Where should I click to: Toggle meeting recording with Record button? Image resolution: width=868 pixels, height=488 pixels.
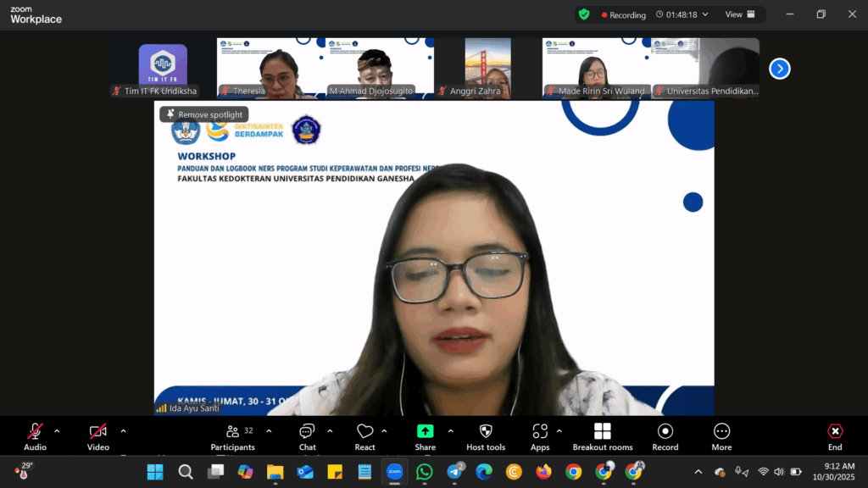tap(665, 432)
